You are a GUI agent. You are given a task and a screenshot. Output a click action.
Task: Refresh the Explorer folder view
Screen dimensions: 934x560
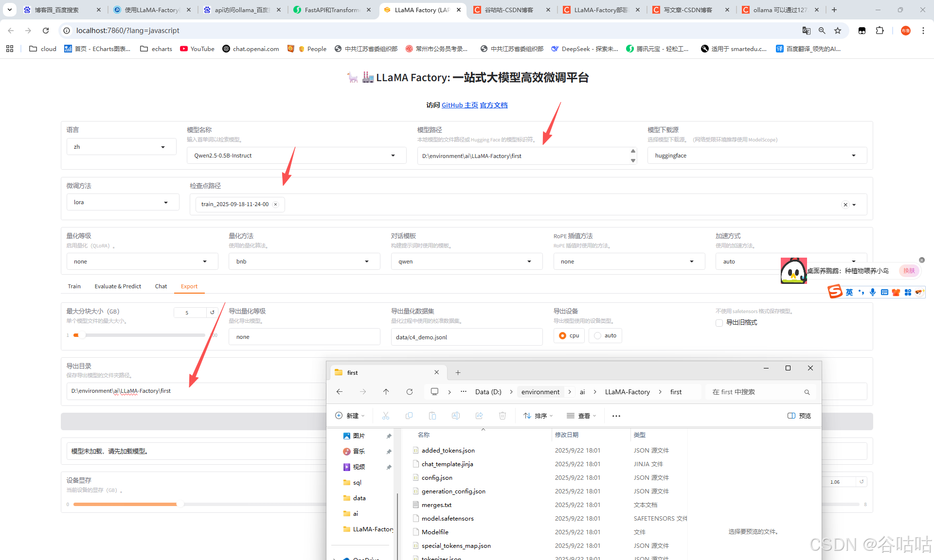pyautogui.click(x=410, y=392)
